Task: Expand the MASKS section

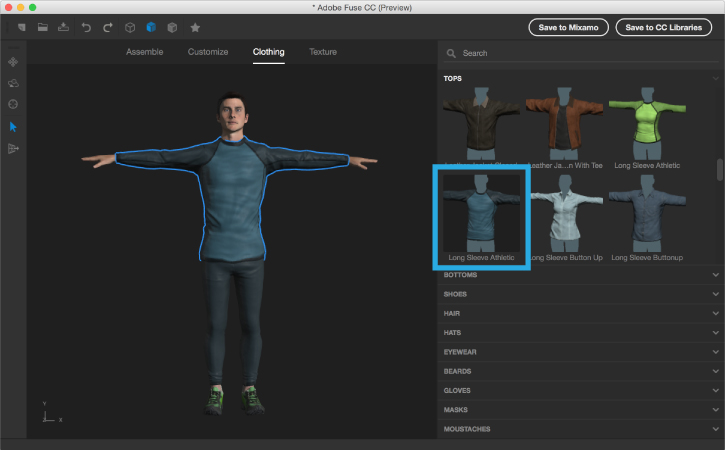Action: pos(581,410)
